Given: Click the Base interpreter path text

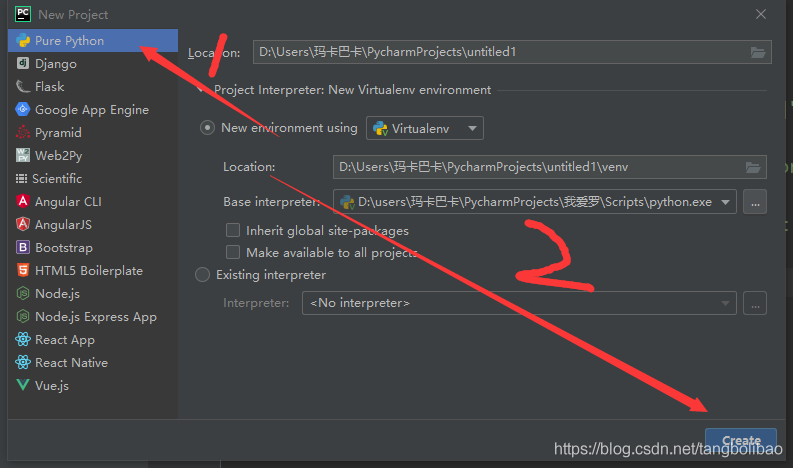Looking at the screenshot, I should click(535, 202).
